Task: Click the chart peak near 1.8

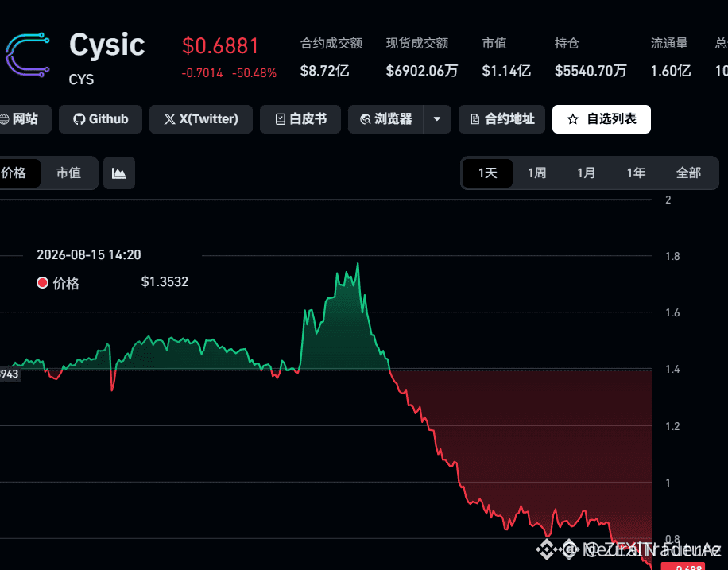Action: 358,264
